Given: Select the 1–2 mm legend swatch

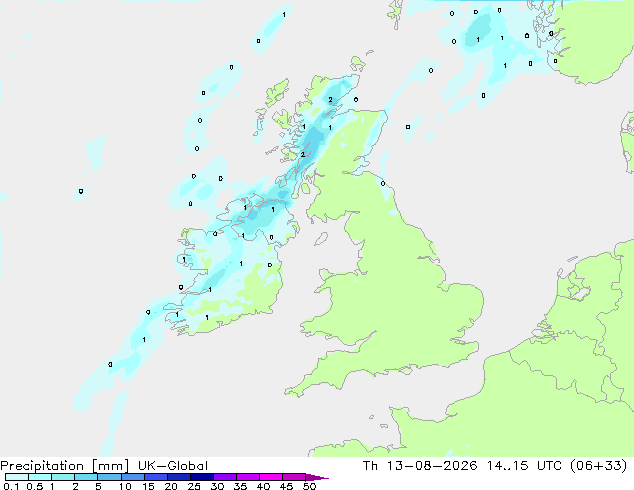Looking at the screenshot, I should 63,477.
